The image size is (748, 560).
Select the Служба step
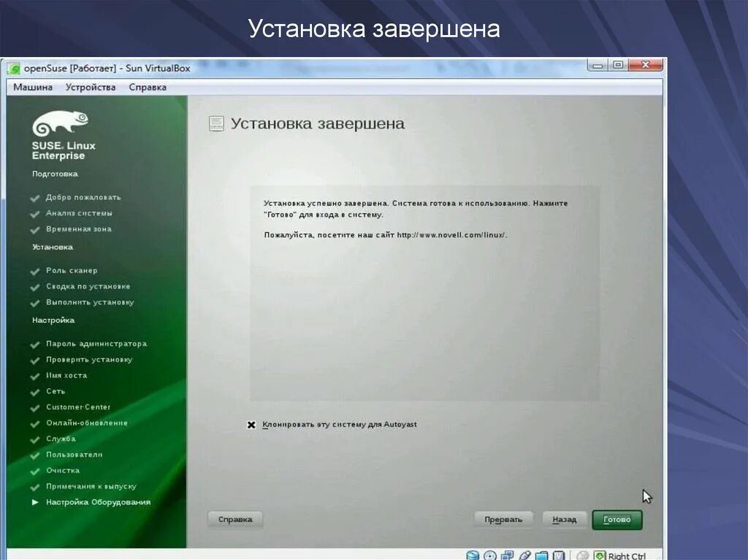tap(61, 438)
